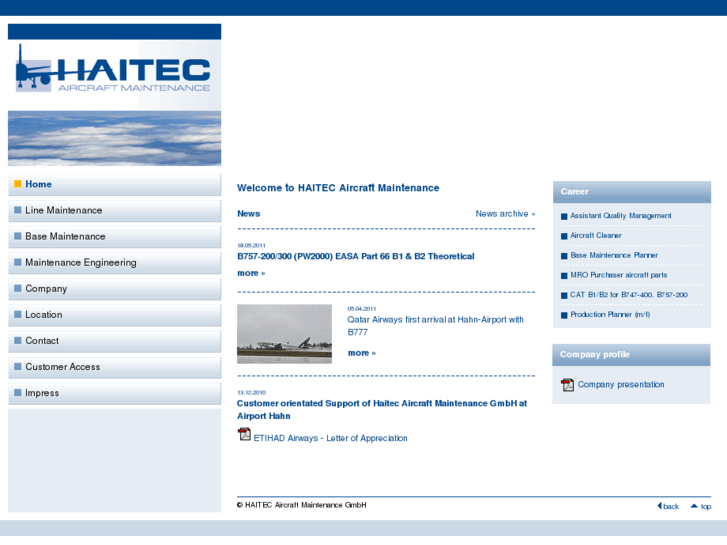Click the Career panel header
727x545 pixels.
(631, 192)
